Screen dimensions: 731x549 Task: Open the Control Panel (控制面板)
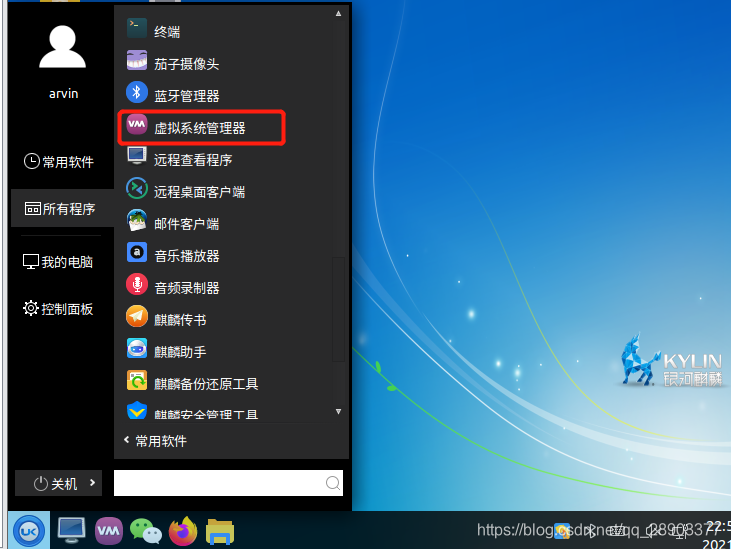pos(58,309)
